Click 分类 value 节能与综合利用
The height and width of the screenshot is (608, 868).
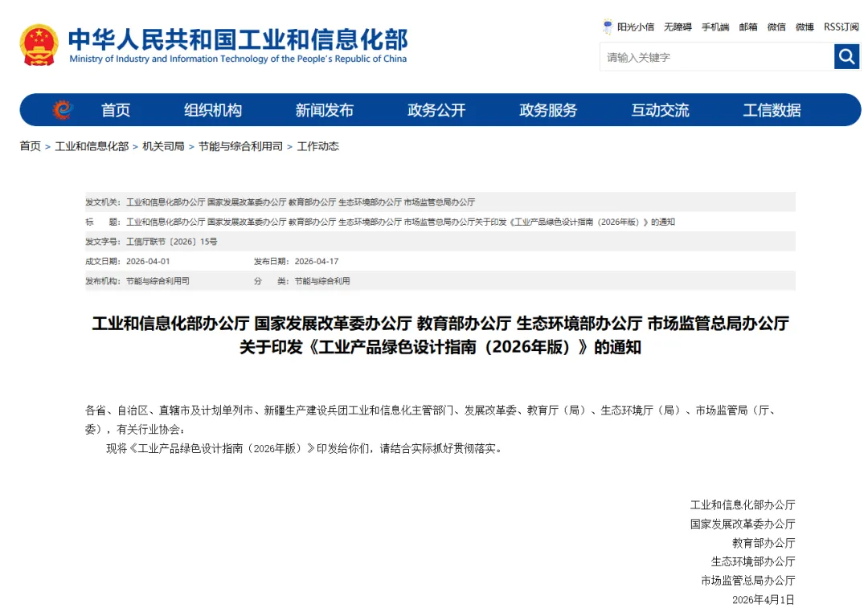click(322, 281)
